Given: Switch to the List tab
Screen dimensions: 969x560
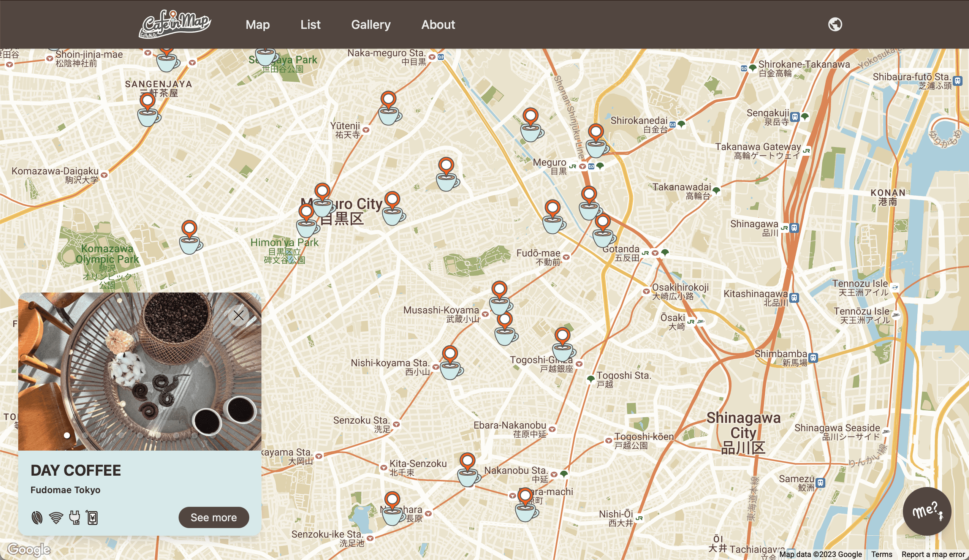Looking at the screenshot, I should [x=310, y=25].
